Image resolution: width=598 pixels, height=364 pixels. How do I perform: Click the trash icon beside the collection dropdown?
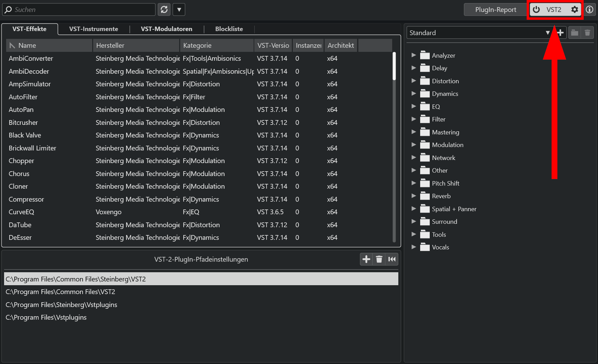pyautogui.click(x=587, y=33)
